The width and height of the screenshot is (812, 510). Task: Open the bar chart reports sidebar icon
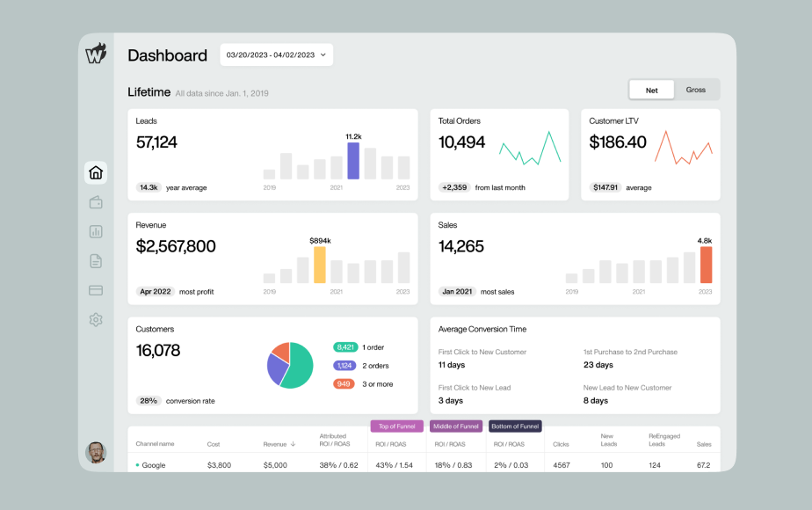click(x=96, y=231)
